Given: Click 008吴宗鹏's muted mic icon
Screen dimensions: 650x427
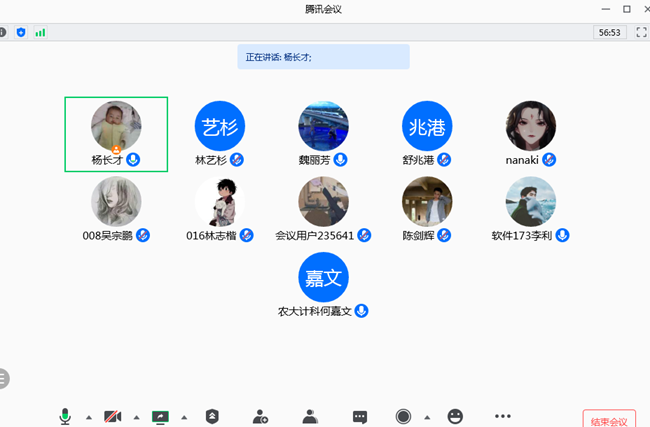Looking at the screenshot, I should pos(143,235).
